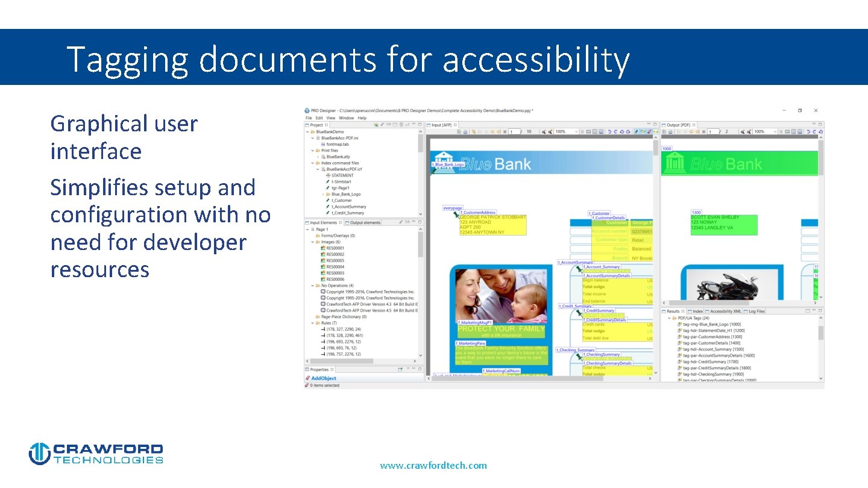Minimize the Input Elements panel
This screenshot has height=488, width=868.
tap(414, 222)
